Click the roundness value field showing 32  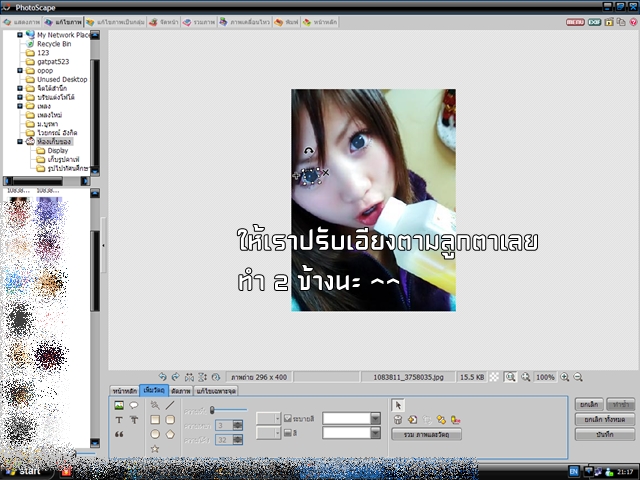[x=224, y=440]
